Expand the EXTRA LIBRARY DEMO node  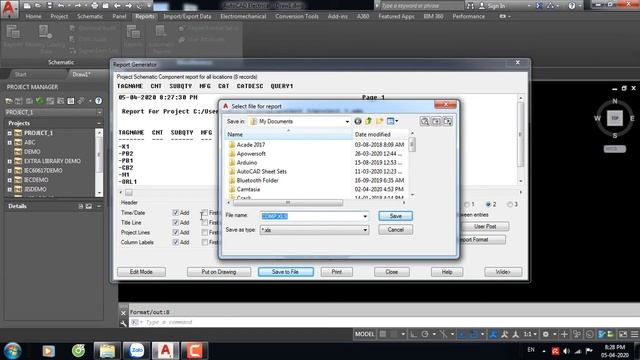[x=9, y=161]
